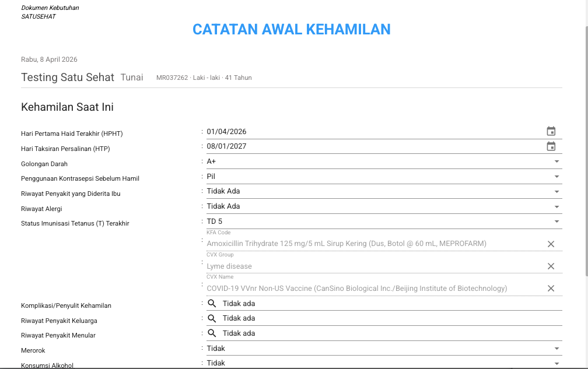
Task: Open the Merokok dropdown arrow
Action: (x=556, y=349)
